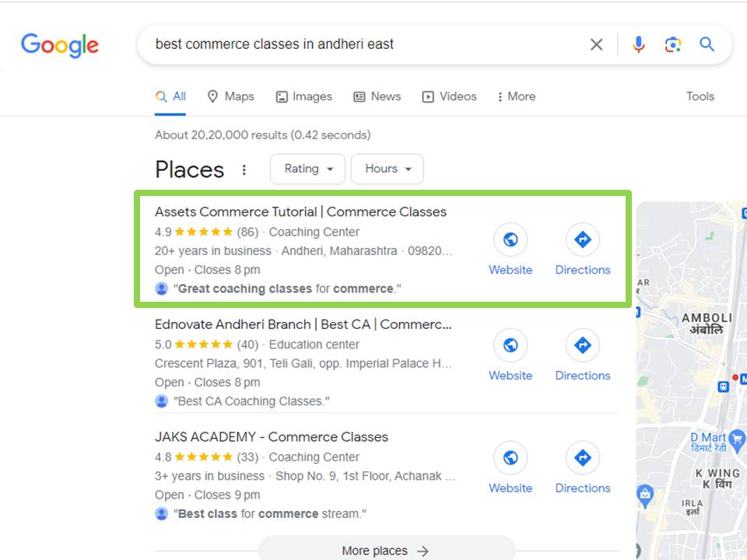Clear the search box text
Screen dimensions: 747x560
coord(596,44)
